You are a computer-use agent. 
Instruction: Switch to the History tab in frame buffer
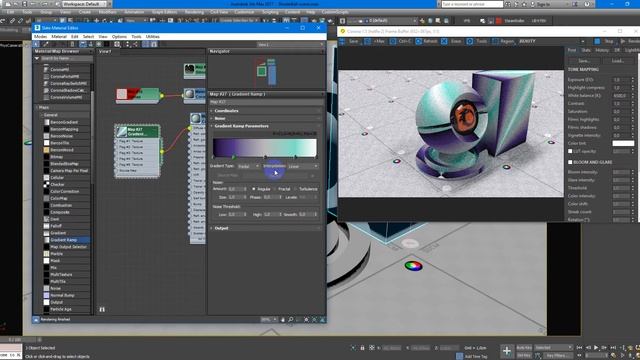pyautogui.click(x=602, y=50)
